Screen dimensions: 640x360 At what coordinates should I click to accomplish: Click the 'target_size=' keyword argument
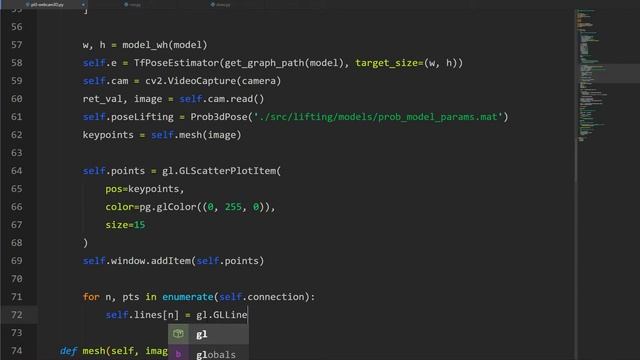coord(389,63)
